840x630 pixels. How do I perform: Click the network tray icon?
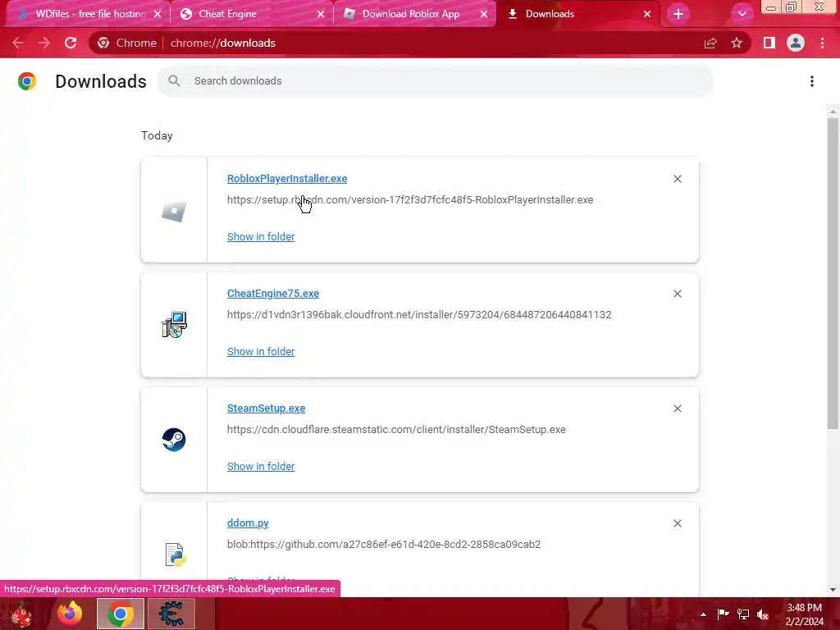click(743, 614)
